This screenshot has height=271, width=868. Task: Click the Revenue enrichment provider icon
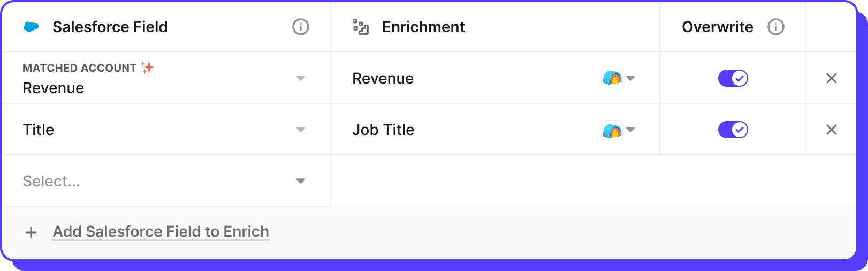click(x=612, y=78)
